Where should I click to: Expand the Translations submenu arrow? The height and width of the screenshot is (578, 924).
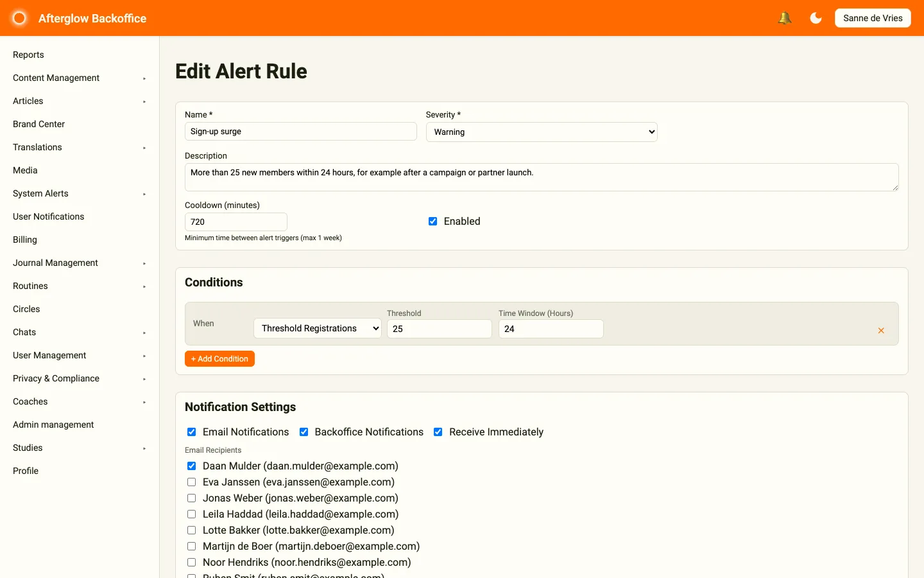144,148
